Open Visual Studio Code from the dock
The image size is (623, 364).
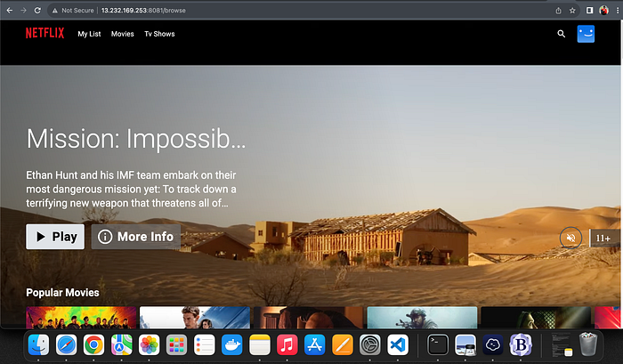point(397,344)
